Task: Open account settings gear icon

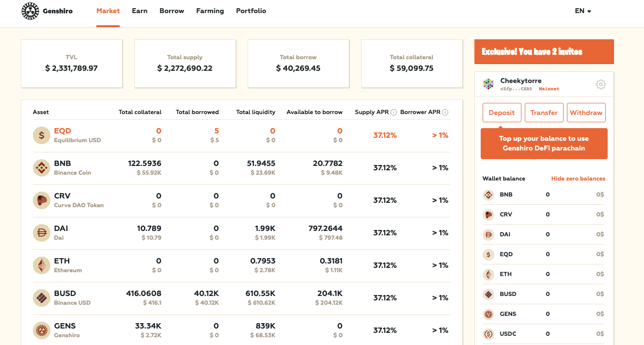Action: [x=601, y=84]
